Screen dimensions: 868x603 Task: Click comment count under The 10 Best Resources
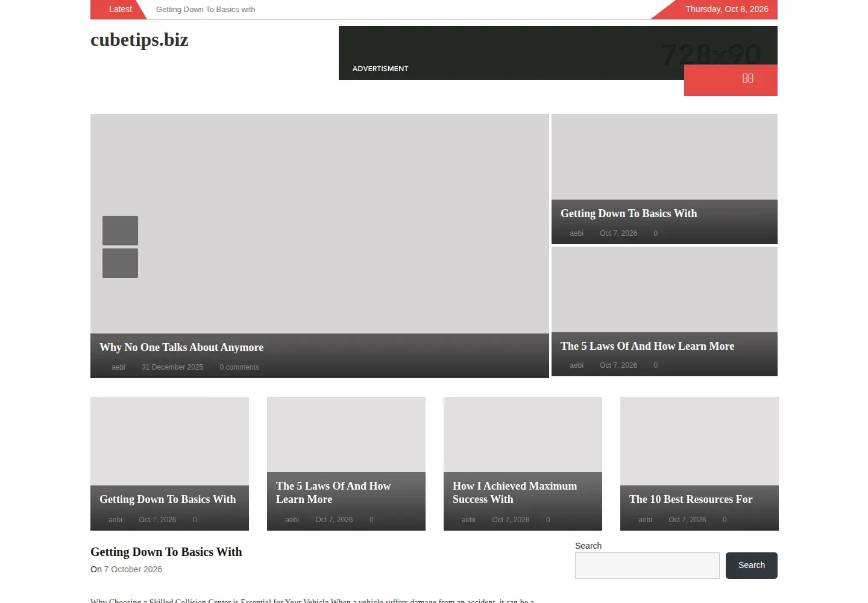(x=725, y=520)
